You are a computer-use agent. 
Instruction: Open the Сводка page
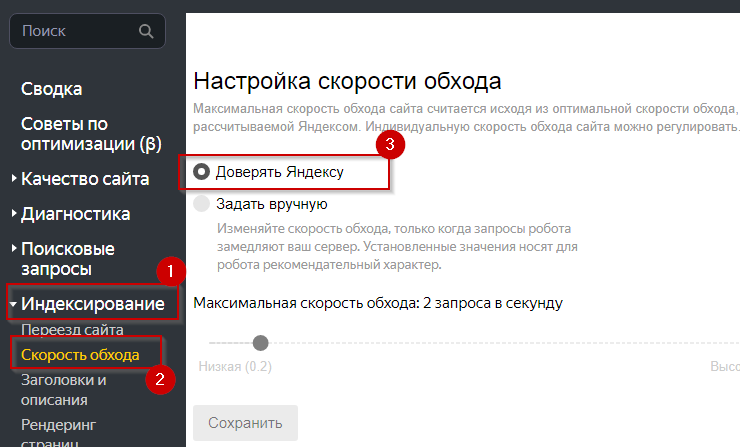51,89
